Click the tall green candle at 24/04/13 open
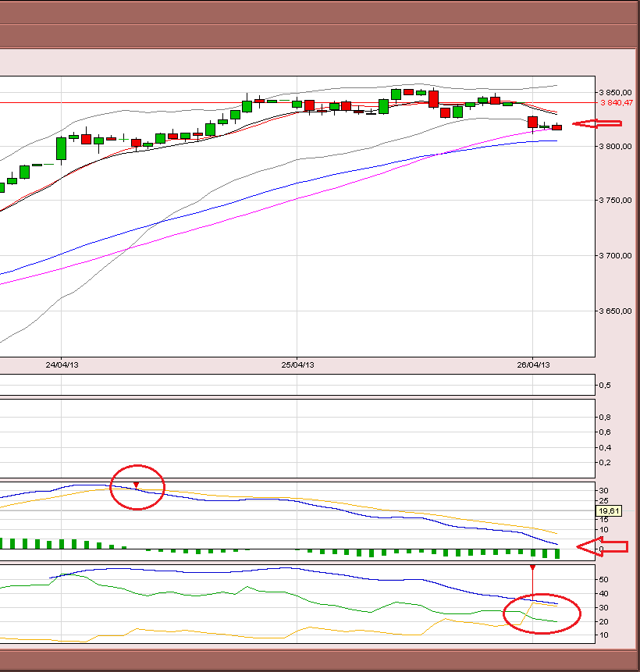The width and height of the screenshot is (640, 672). click(62, 148)
